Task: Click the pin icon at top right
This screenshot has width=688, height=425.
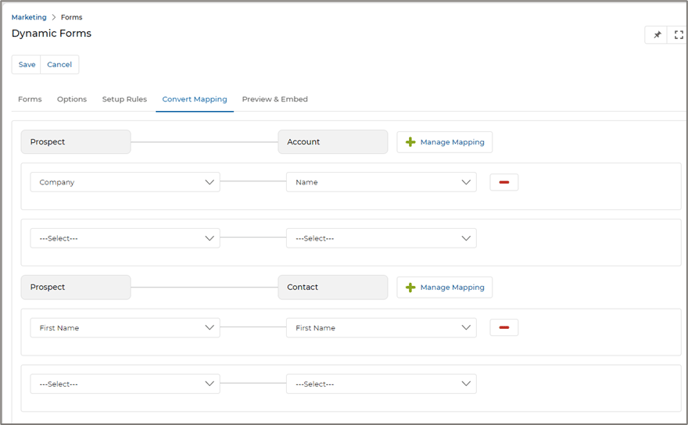Action: coord(657,35)
